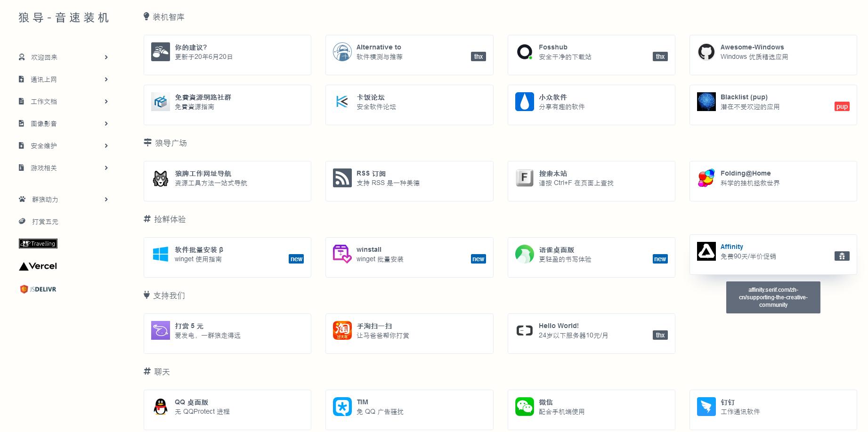868x432 pixels.
Task: Expand the 通讯上网 sidebar arrow
Action: click(106, 80)
